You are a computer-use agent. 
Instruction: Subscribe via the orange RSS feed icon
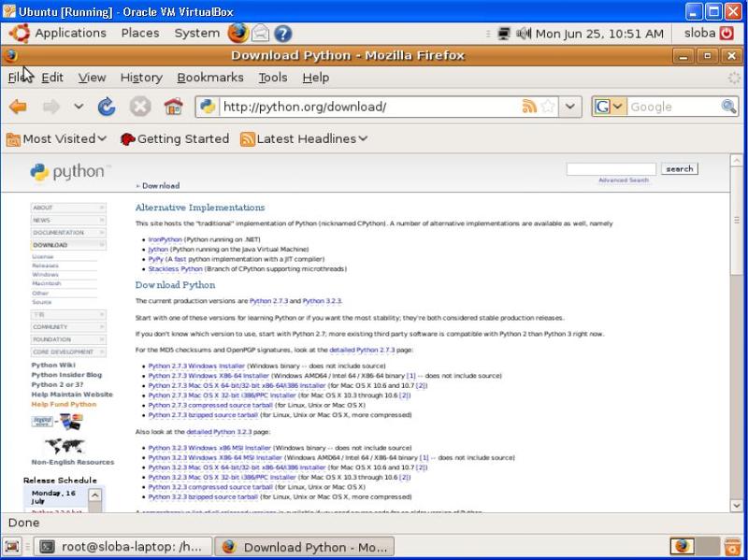point(529,106)
